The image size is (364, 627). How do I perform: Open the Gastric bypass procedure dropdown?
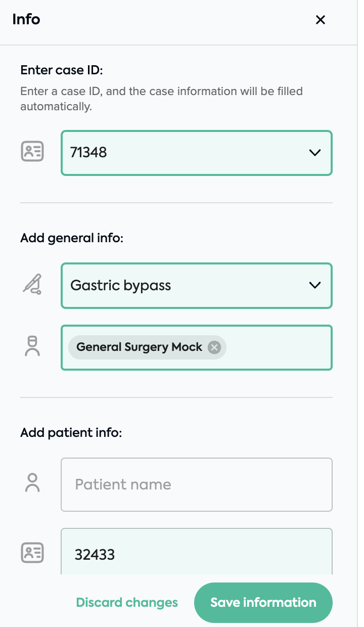point(197,286)
